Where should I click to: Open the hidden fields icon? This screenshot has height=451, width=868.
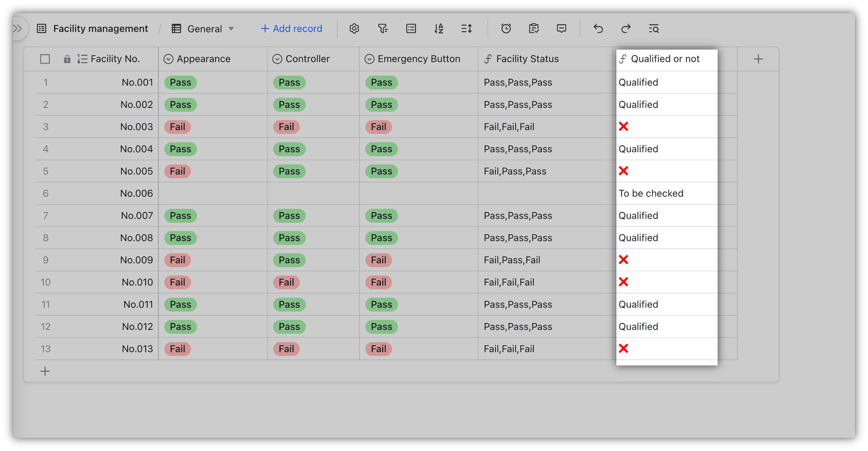point(411,29)
